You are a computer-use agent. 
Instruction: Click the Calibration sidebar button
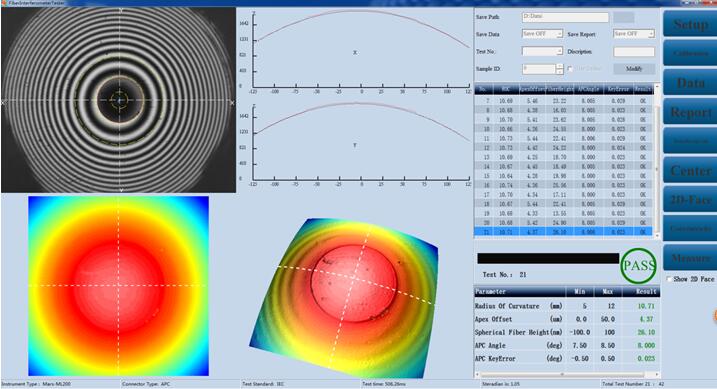pyautogui.click(x=690, y=53)
